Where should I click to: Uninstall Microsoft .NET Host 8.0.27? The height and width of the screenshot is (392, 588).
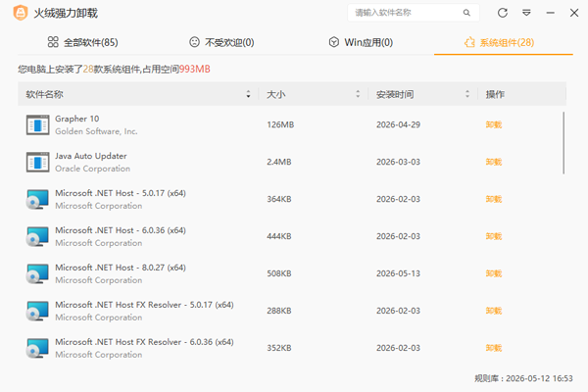coord(494,273)
